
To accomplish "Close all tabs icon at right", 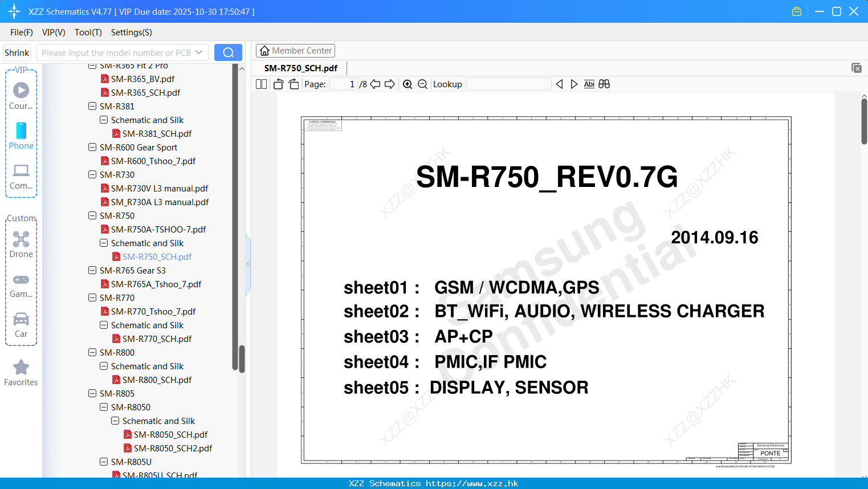I will (x=857, y=68).
